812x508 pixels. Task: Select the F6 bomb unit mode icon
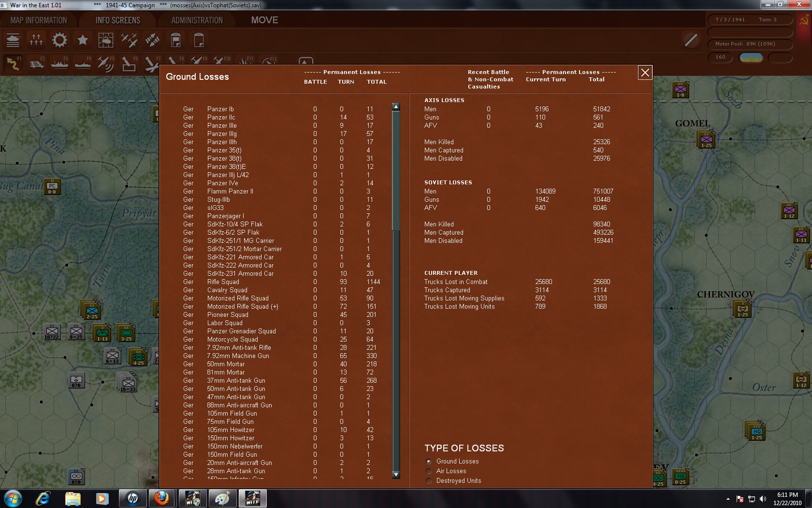tap(129, 63)
